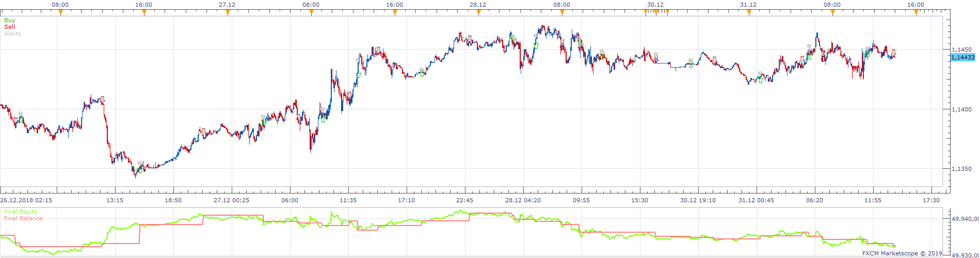Click the bottom axis label 27.12 00:25
The width and height of the screenshot is (980, 258).
(x=232, y=200)
